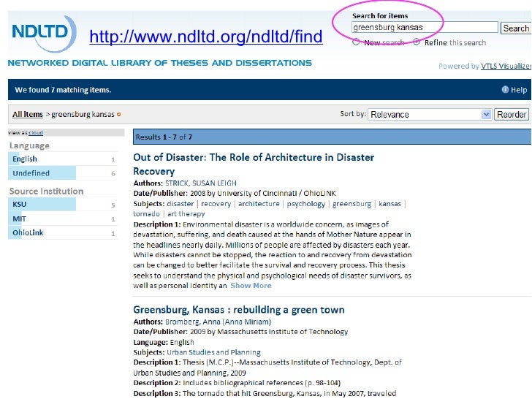Click author Bromberg, Anna (Anna Miriam)

click(x=218, y=322)
